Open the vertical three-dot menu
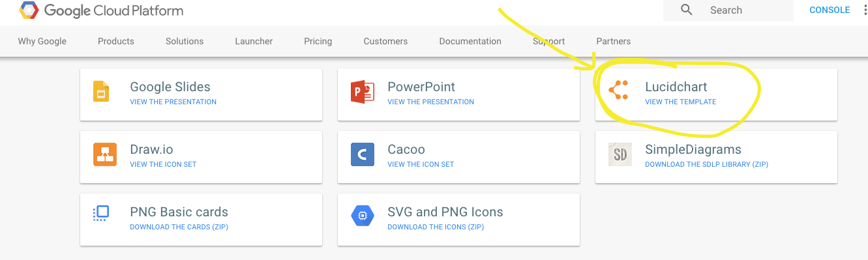Viewport: 868px width, 260px height. tap(865, 10)
